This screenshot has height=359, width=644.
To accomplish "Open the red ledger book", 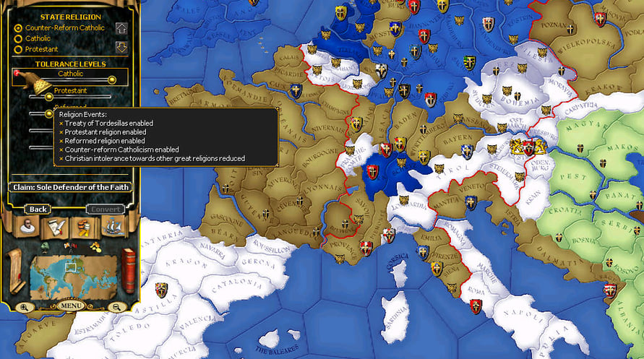I will coord(128,270).
